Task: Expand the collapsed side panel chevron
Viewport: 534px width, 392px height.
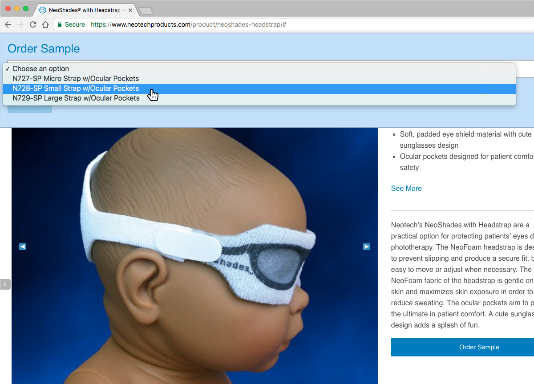Action: pyautogui.click(x=5, y=284)
